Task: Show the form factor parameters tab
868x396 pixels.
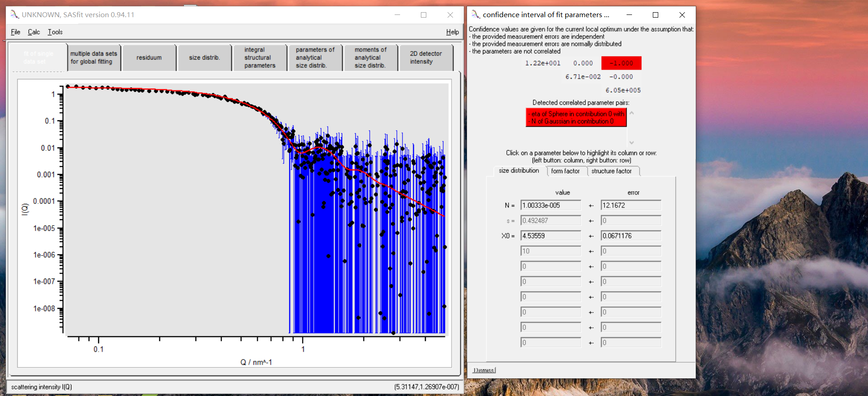Action: pyautogui.click(x=565, y=171)
